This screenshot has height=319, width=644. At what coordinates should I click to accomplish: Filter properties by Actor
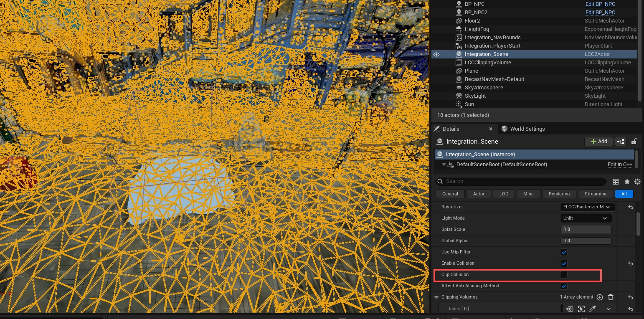[479, 194]
